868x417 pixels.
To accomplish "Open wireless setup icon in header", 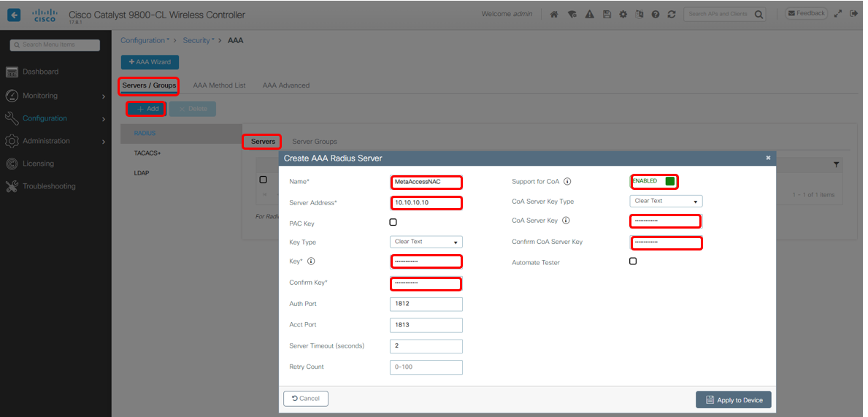I will (572, 15).
